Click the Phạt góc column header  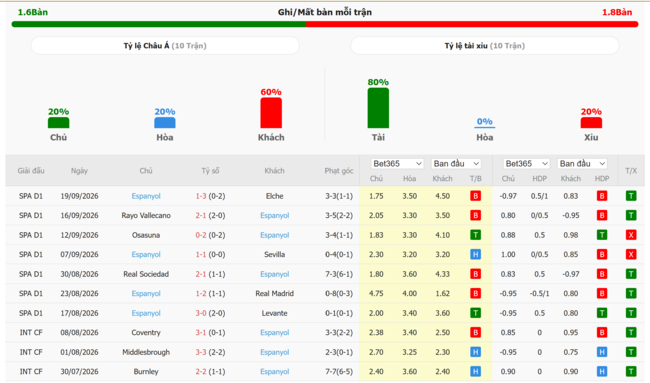[x=339, y=171]
